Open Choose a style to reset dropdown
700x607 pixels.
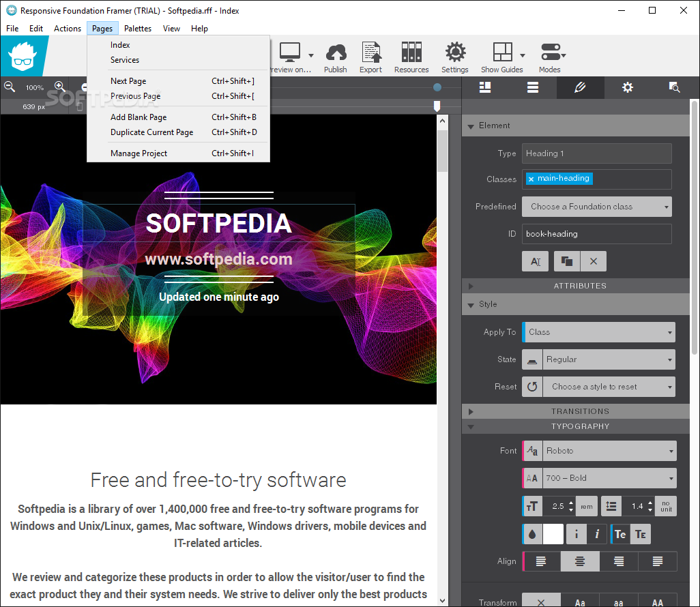click(x=609, y=387)
